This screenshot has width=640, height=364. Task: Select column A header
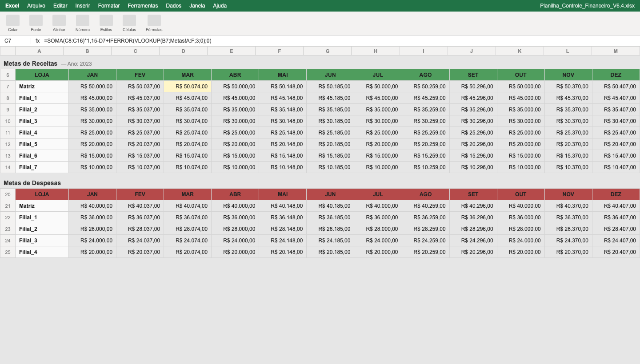pos(40,51)
